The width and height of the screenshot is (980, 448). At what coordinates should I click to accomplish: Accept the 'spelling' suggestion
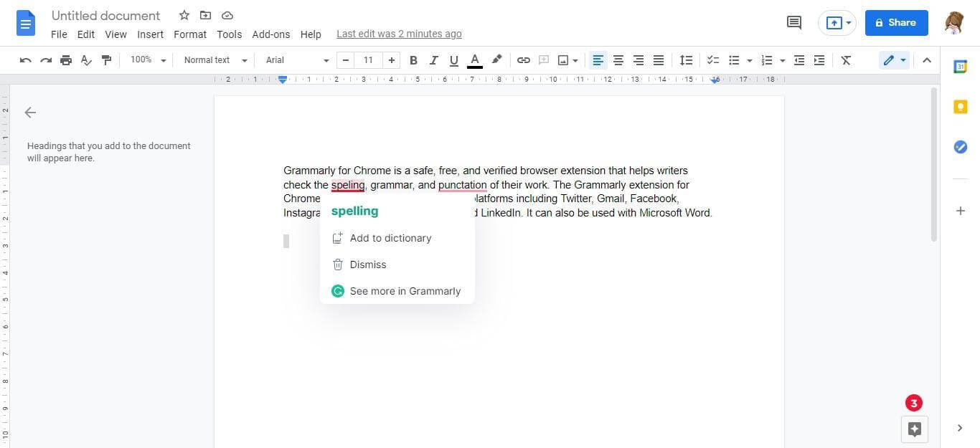[354, 211]
